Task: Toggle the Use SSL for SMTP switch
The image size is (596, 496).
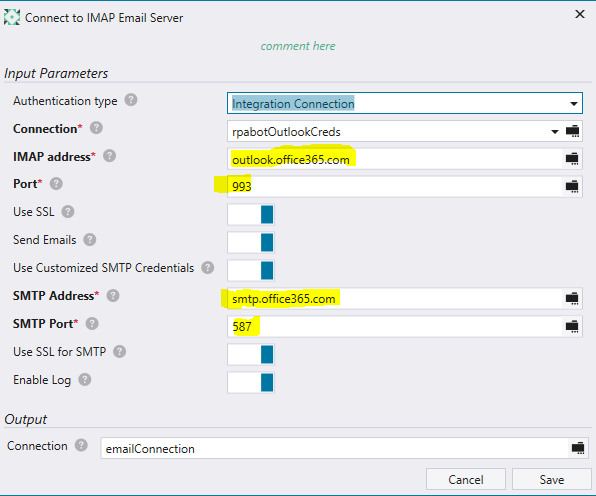Action: click(251, 354)
